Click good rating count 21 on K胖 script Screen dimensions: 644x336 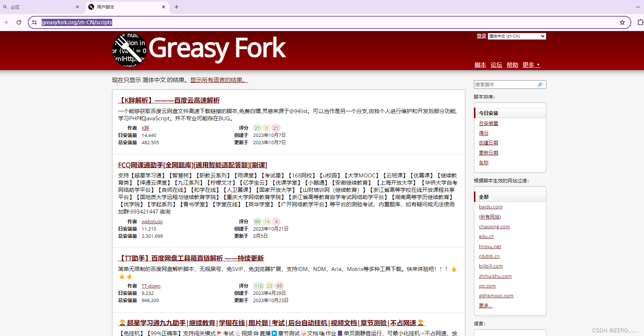(257, 128)
